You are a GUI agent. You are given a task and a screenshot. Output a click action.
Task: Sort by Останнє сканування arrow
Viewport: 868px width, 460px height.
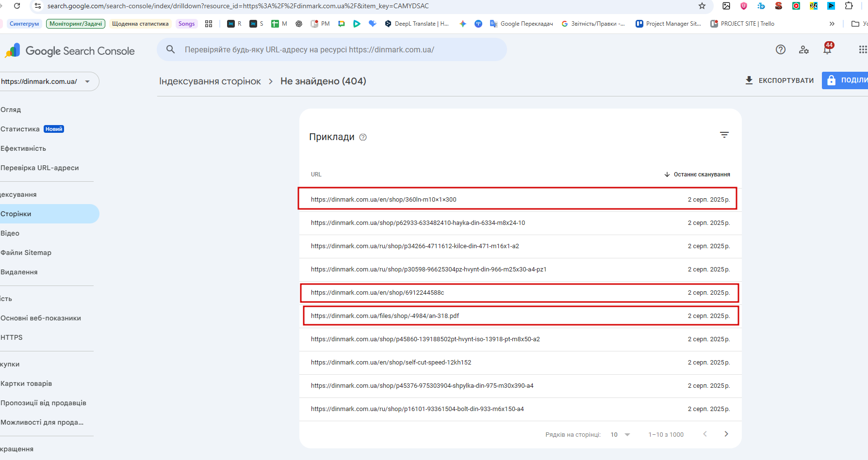click(x=667, y=174)
